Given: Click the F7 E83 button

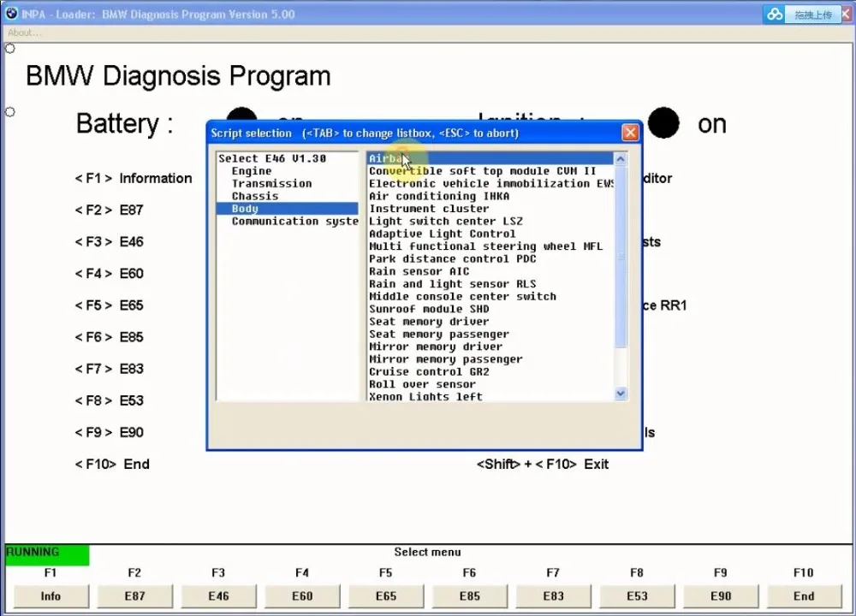Looking at the screenshot, I should 553,596.
